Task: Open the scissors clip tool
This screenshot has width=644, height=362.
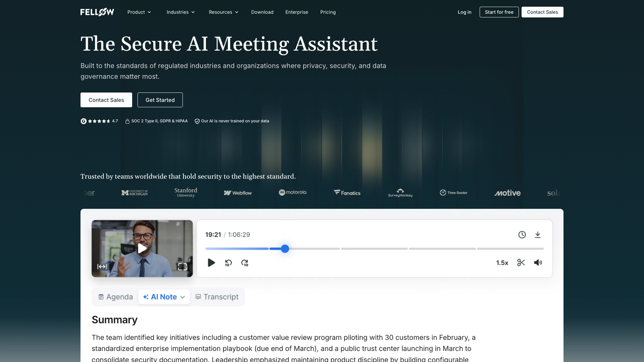Action: [x=521, y=262]
